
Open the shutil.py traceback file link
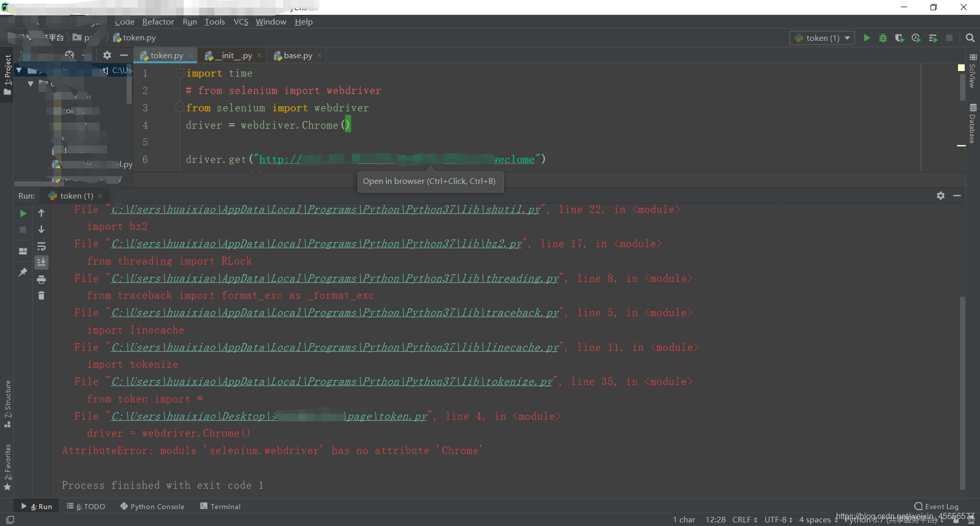coord(326,209)
